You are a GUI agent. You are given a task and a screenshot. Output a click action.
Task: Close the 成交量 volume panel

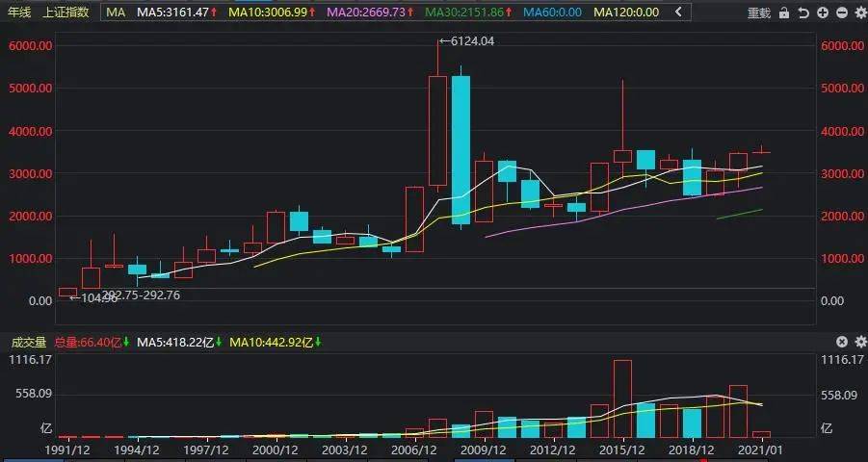[x=841, y=342]
